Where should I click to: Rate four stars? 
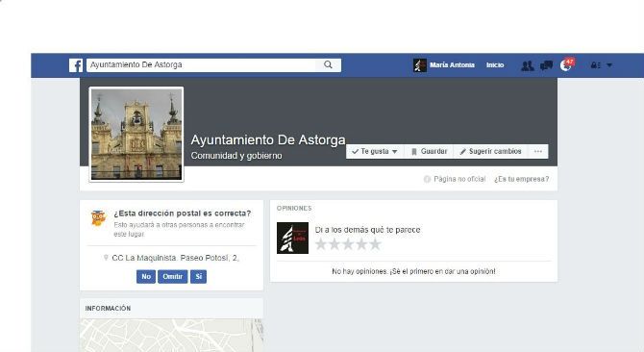pos(361,244)
